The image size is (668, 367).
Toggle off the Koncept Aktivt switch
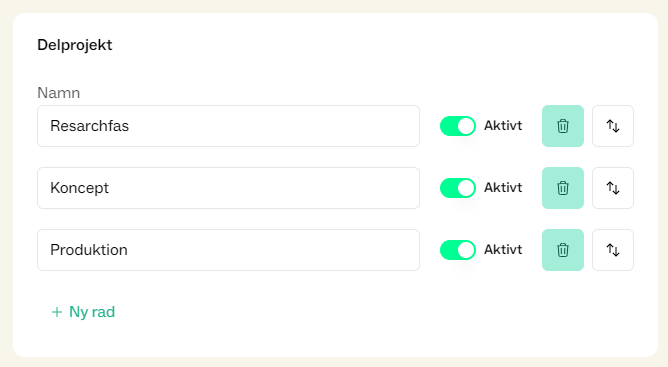point(458,188)
